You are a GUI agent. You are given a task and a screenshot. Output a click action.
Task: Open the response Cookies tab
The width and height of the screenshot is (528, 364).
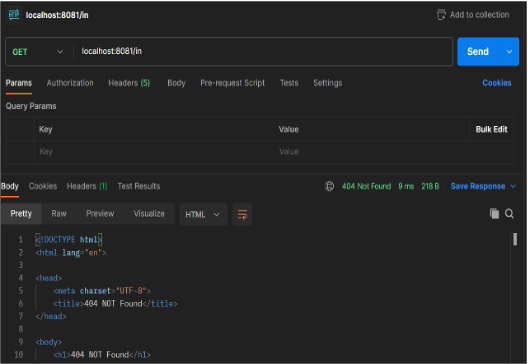[x=43, y=186]
